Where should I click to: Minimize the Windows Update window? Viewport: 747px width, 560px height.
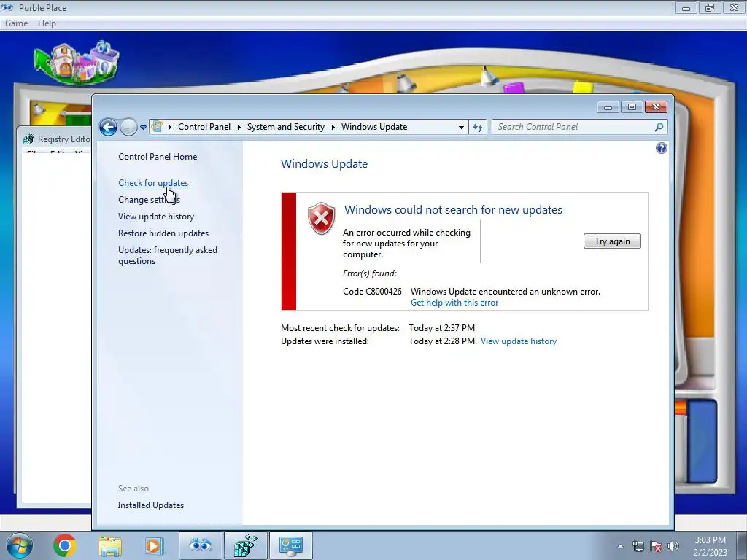[x=608, y=107]
